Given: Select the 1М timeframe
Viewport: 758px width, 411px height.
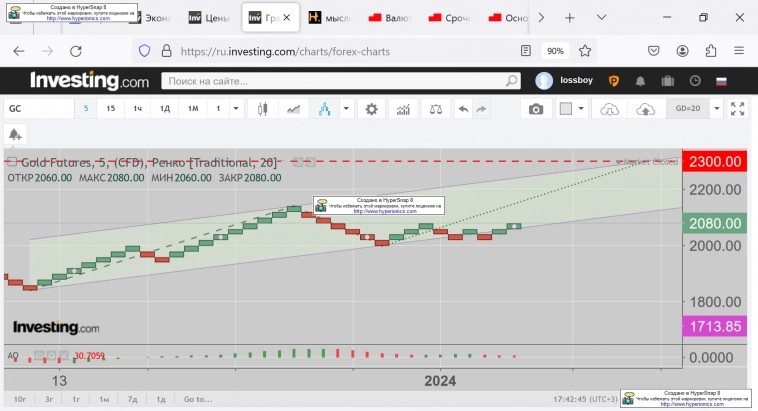Looking at the screenshot, I should coord(193,108).
